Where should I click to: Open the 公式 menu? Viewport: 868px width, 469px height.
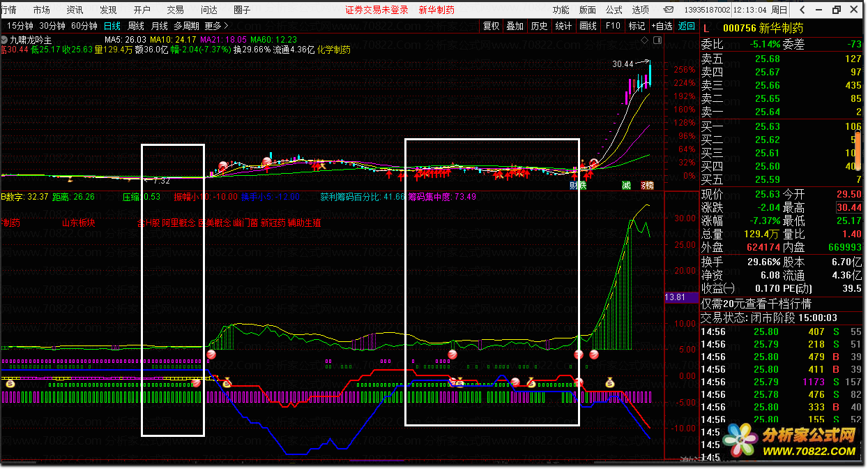(614, 10)
